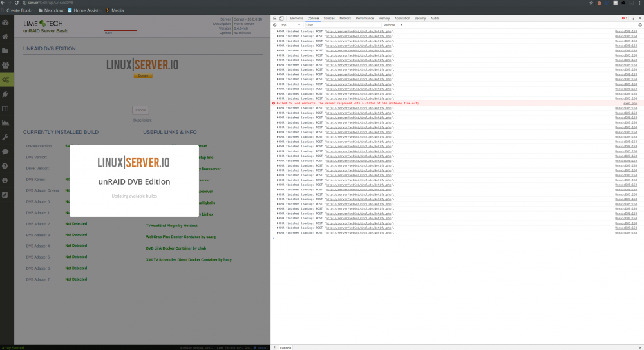Open the Media bookmark

coord(115,10)
